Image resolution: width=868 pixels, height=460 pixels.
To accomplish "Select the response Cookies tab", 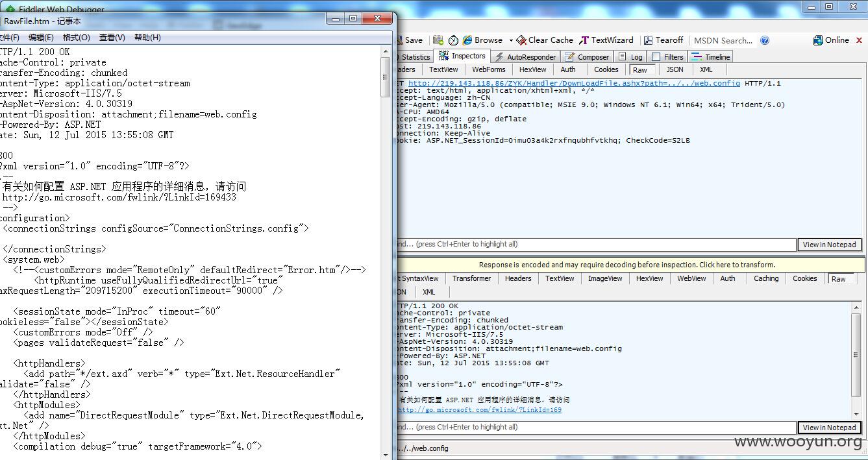I will click(x=804, y=278).
